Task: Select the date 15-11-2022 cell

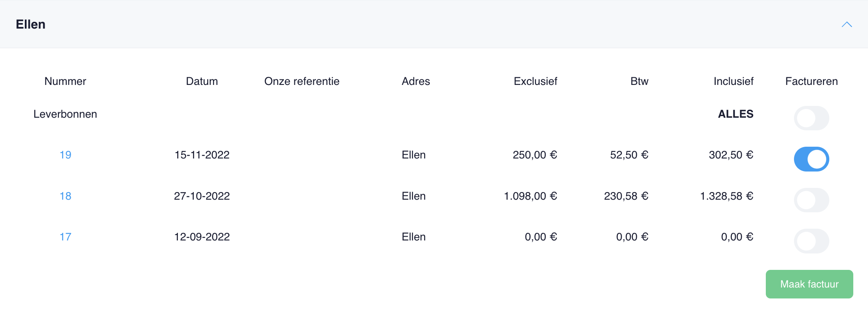Action: pyautogui.click(x=202, y=155)
